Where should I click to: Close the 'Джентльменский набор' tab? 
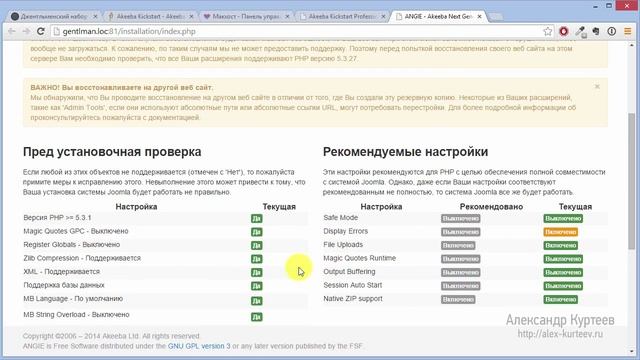click(95, 16)
